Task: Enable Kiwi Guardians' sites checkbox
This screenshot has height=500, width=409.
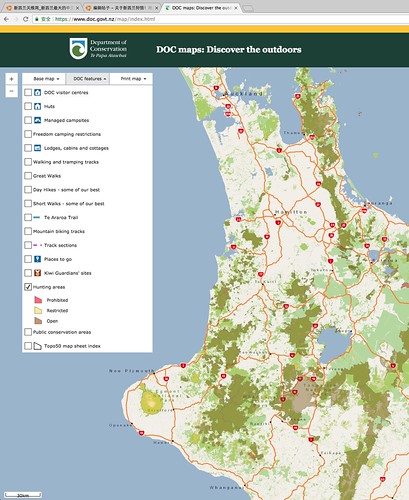Action: coord(28,273)
